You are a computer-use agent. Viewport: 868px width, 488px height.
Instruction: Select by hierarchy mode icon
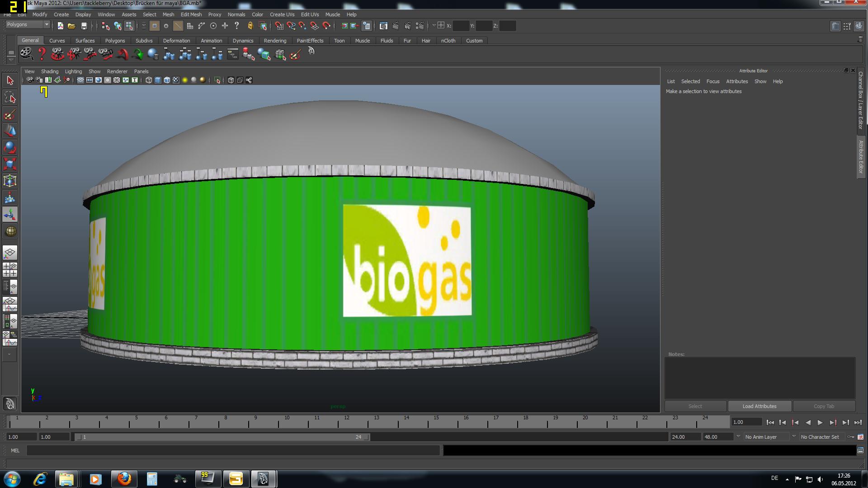pos(106,26)
